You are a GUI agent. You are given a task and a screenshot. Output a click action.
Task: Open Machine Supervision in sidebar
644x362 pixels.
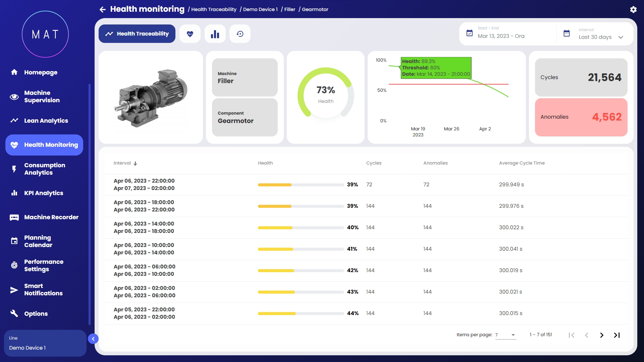(42, 97)
